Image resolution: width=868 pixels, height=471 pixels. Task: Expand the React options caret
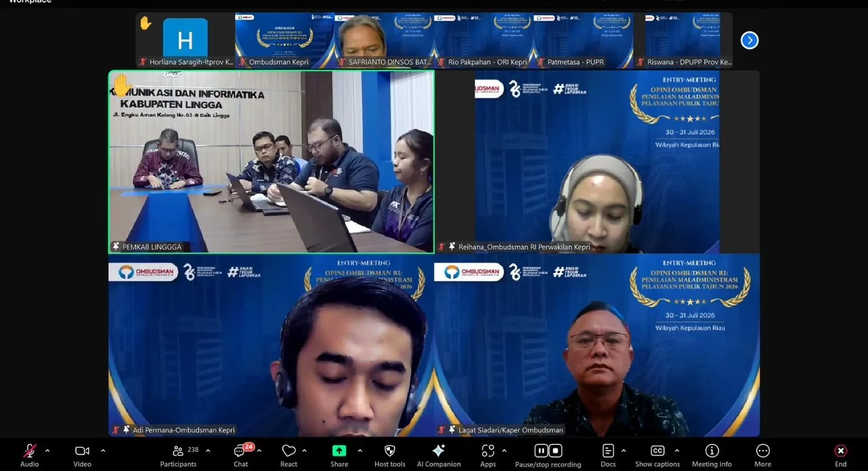tap(304, 450)
